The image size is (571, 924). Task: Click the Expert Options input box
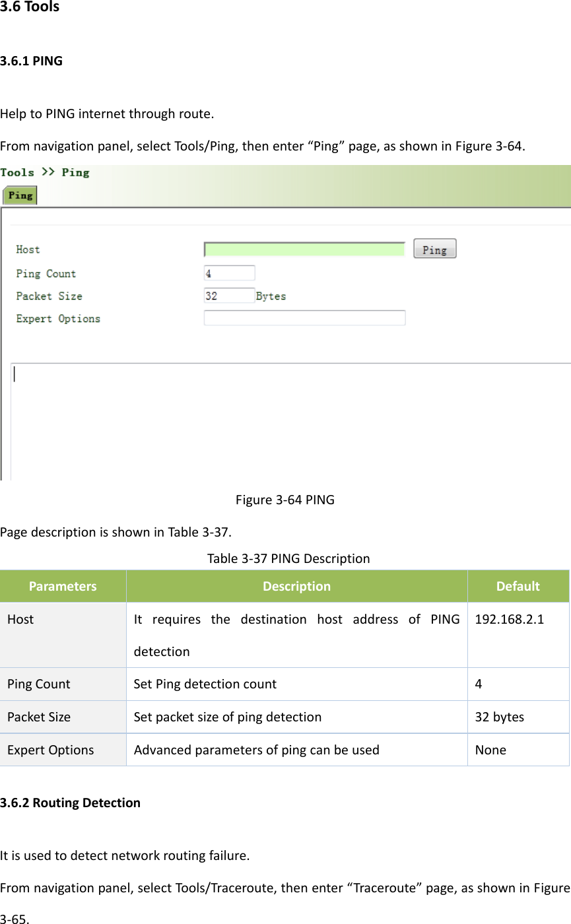pos(304,317)
